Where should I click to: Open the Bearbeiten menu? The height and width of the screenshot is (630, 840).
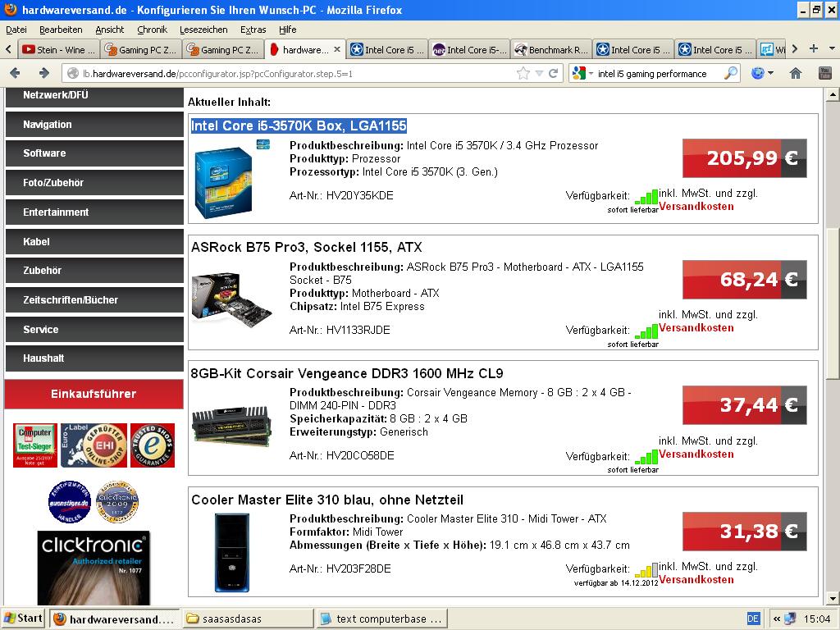click(x=61, y=30)
